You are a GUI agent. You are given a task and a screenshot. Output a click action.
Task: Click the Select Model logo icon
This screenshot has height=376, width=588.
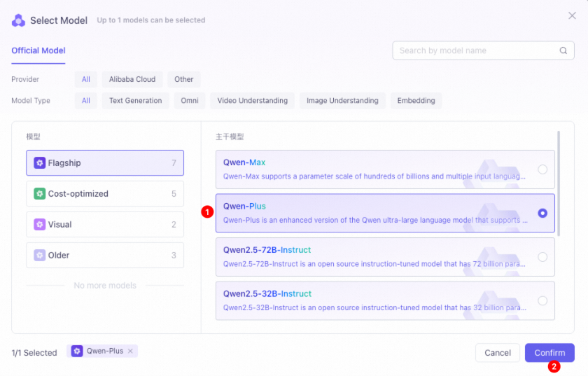pyautogui.click(x=18, y=20)
